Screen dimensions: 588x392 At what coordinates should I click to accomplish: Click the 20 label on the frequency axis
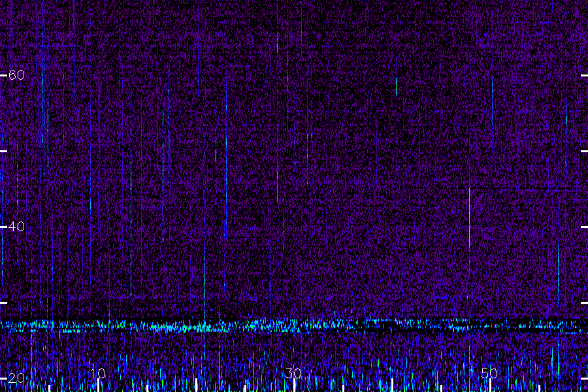tap(16, 378)
